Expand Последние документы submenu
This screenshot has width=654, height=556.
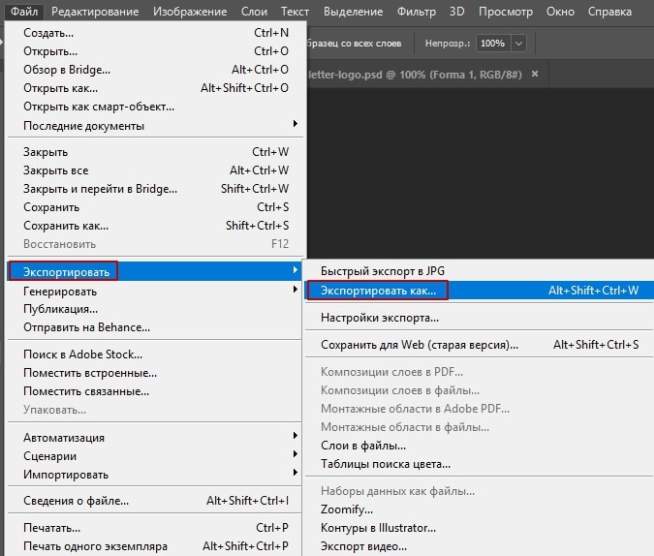tap(156, 125)
